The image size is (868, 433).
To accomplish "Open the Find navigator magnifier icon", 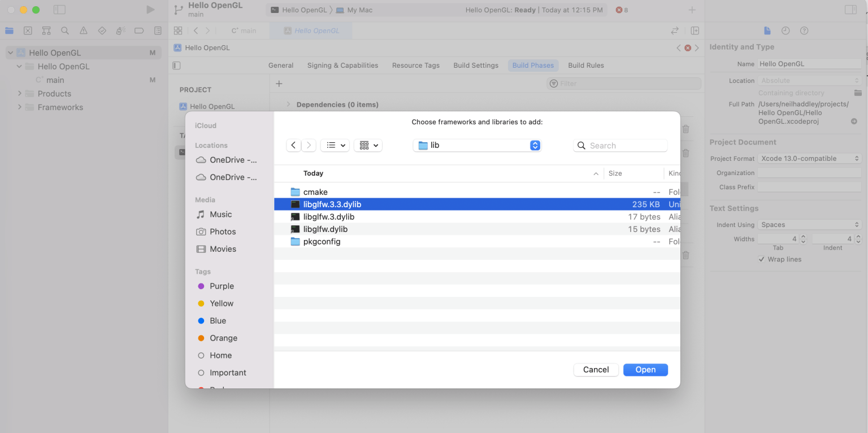I will coord(65,30).
